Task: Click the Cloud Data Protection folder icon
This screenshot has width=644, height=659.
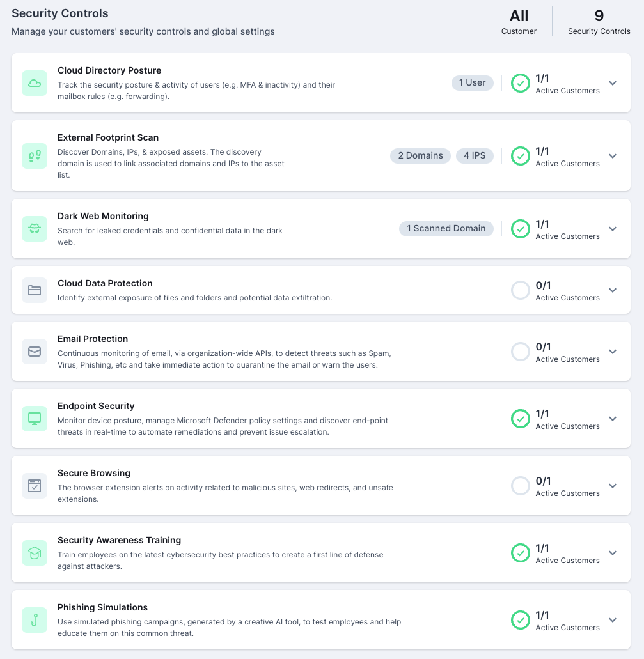Action: tap(35, 290)
